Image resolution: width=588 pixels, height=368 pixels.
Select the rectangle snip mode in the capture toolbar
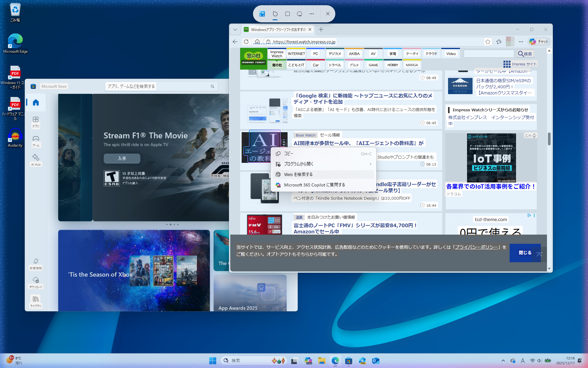pos(287,14)
